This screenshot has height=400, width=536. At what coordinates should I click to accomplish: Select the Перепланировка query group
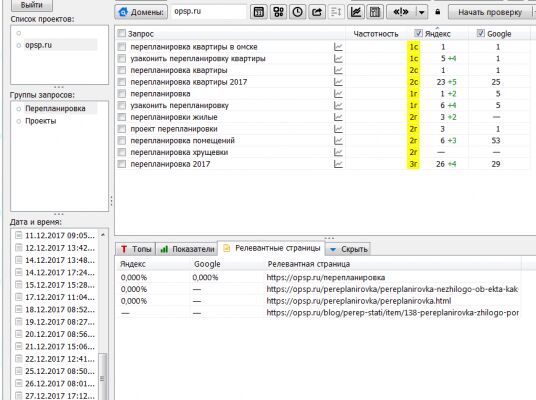coord(55,109)
